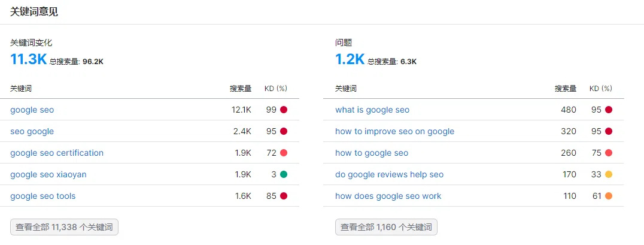
Task: Click 查看全部 1,160 个关键词 button
Action: tap(386, 227)
